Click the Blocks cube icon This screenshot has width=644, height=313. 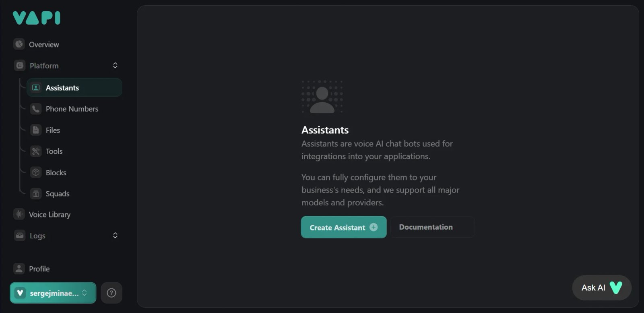36,172
